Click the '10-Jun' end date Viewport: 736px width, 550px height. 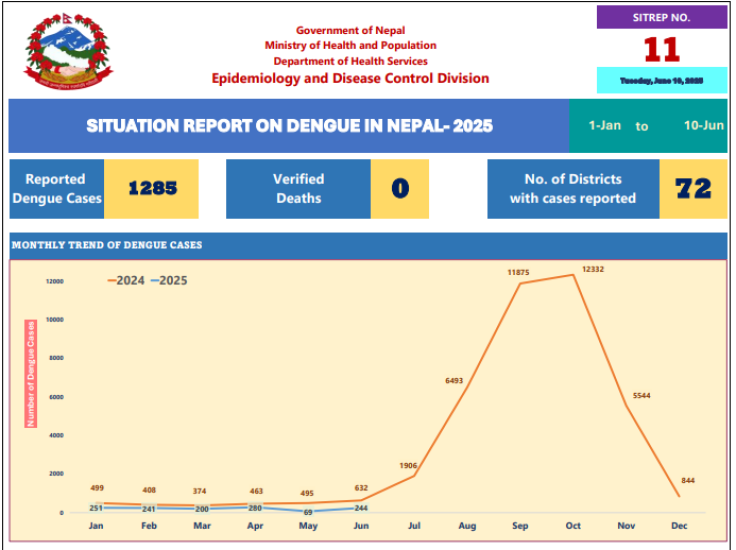point(703,125)
